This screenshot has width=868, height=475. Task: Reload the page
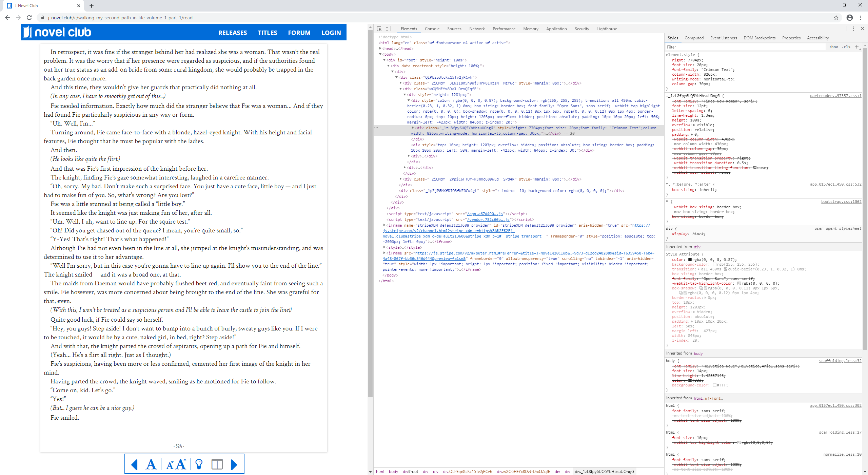(x=29, y=18)
